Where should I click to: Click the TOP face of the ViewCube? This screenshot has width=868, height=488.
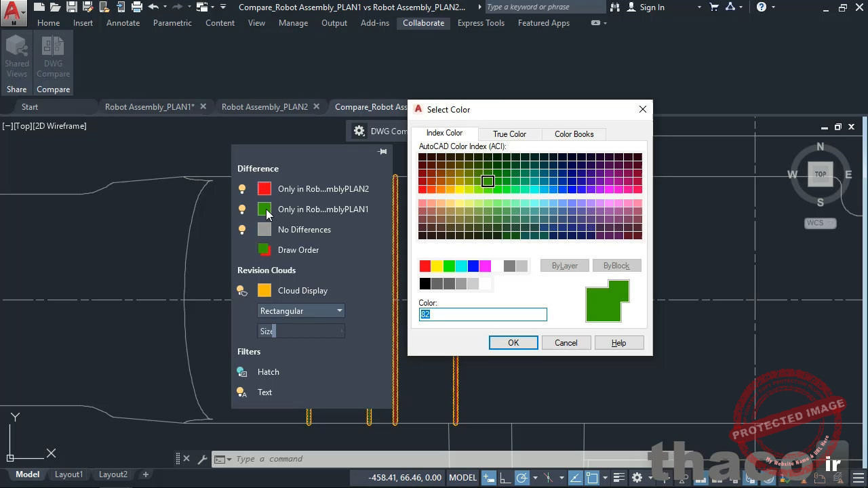pos(821,174)
